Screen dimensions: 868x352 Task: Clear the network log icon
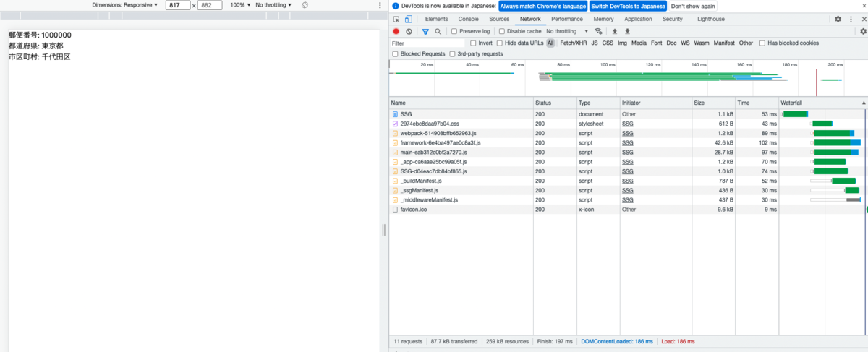tap(409, 31)
